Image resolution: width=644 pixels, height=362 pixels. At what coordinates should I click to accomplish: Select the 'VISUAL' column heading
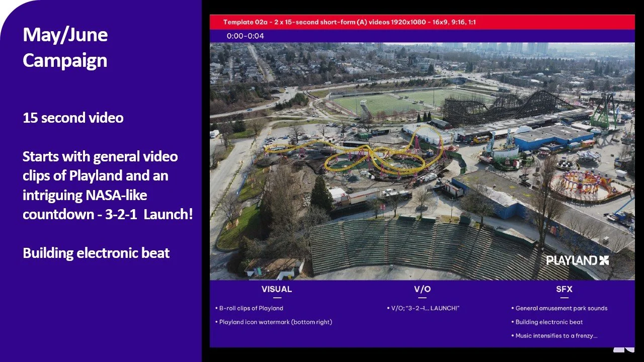coord(276,289)
